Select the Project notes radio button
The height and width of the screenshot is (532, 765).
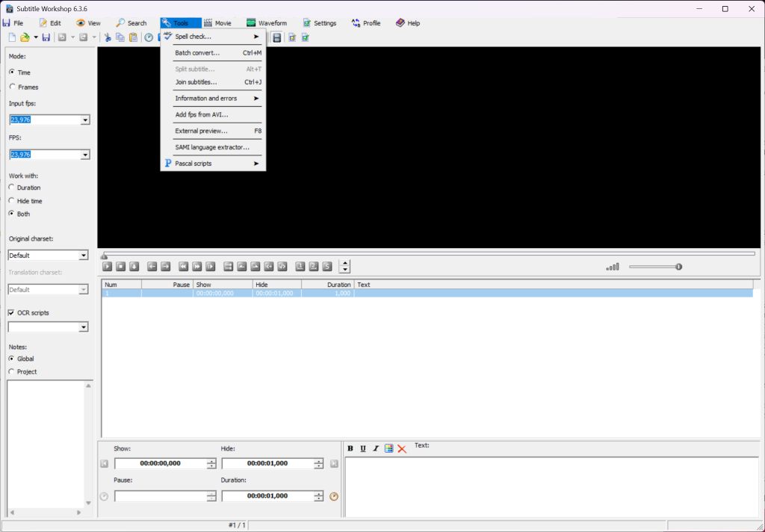coord(12,372)
